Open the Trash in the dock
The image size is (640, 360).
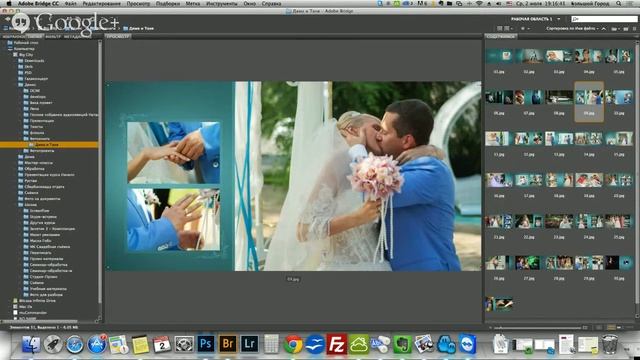(x=609, y=344)
